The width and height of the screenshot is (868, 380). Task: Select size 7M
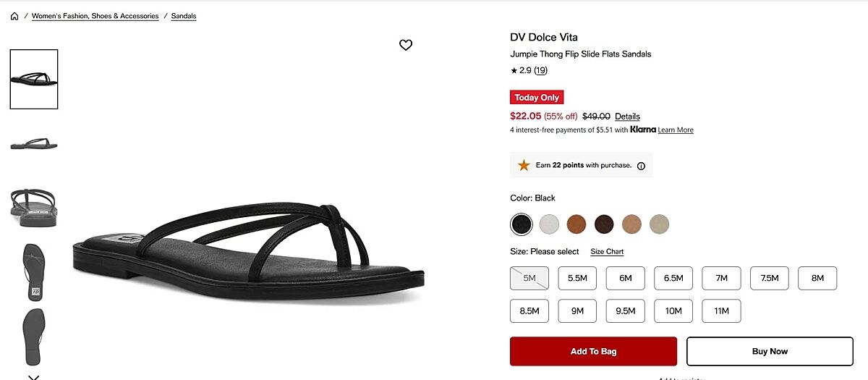pyautogui.click(x=721, y=278)
